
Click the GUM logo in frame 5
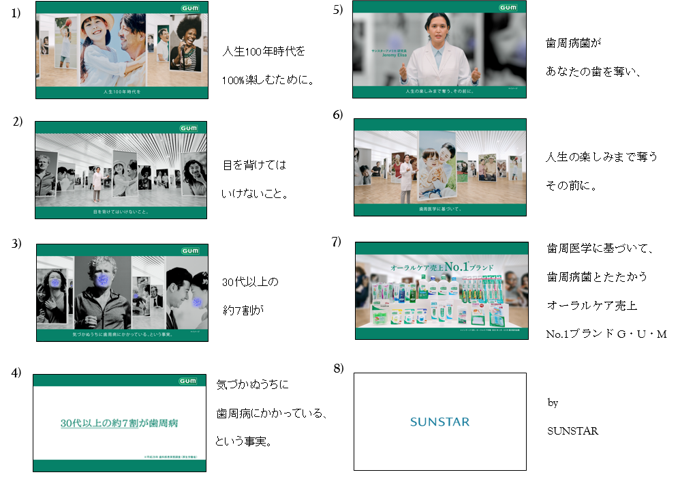(x=508, y=7)
